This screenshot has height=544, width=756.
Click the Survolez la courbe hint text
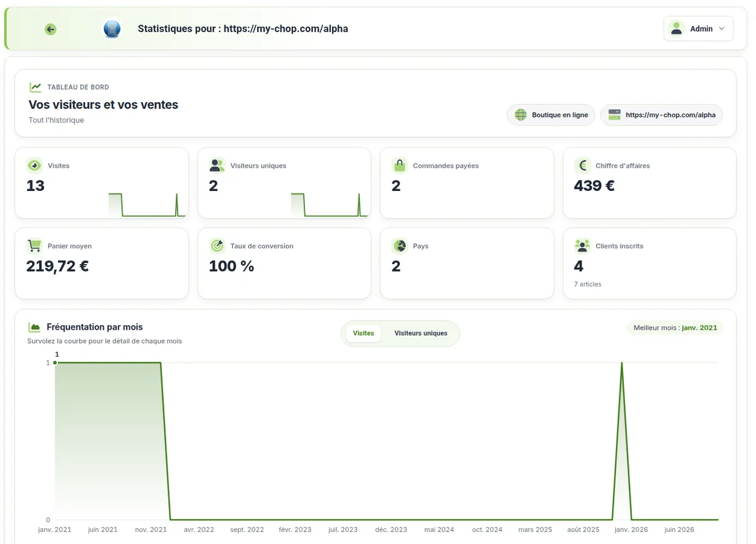pos(105,341)
